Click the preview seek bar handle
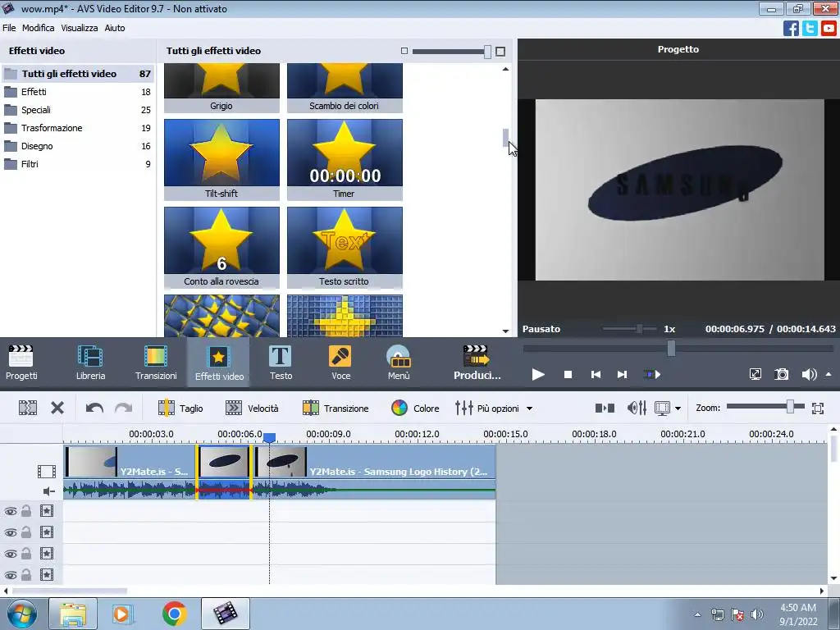The width and height of the screenshot is (840, 630). point(671,348)
